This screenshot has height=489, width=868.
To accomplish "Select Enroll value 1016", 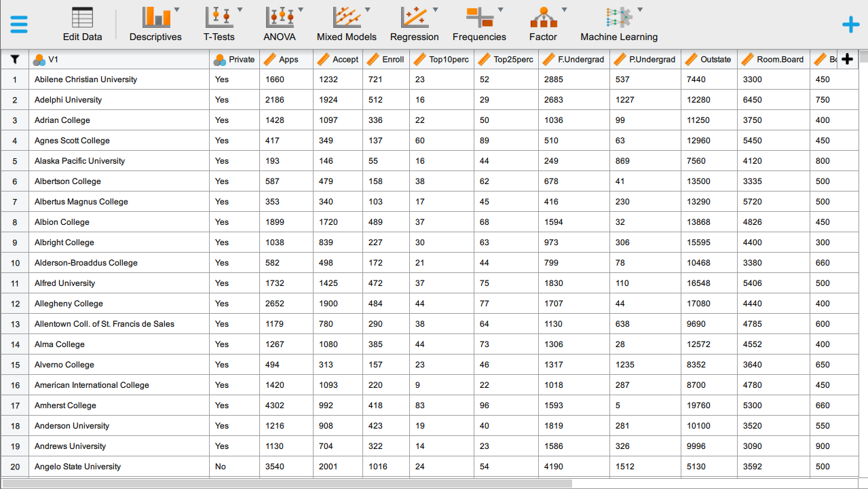I will (386, 467).
